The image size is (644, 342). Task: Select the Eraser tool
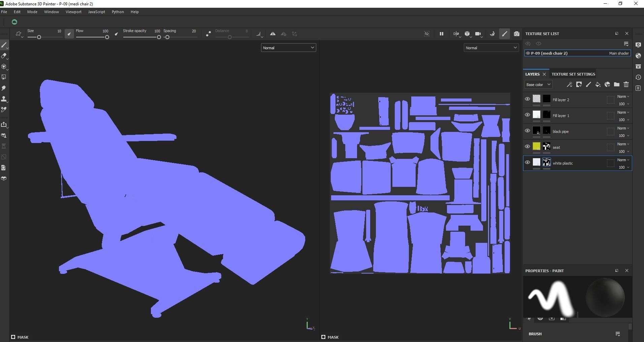[x=4, y=56]
